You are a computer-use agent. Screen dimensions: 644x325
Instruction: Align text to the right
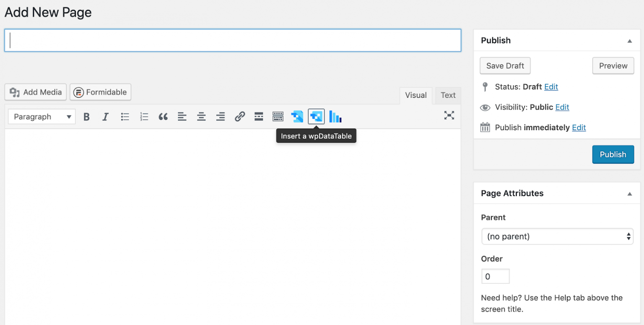tap(221, 116)
